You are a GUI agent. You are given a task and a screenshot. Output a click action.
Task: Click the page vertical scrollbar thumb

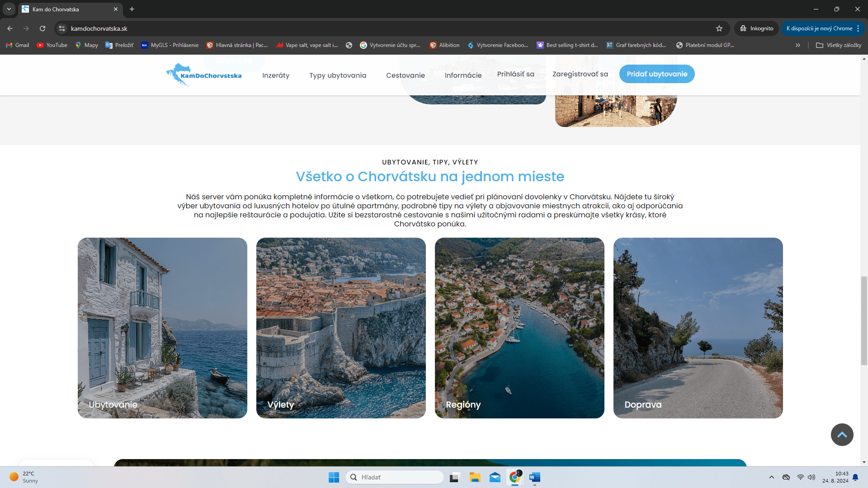(864, 321)
